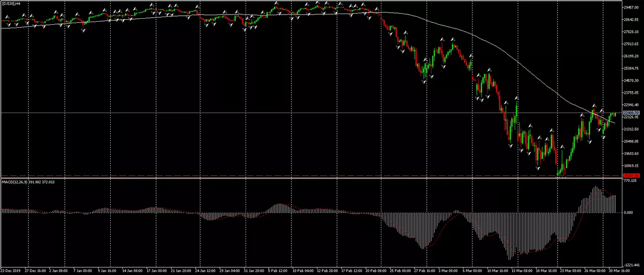Viewport: 644px width, 275px height.
Task: Click the 26 Mar 00:00 time label
Action: point(594,271)
